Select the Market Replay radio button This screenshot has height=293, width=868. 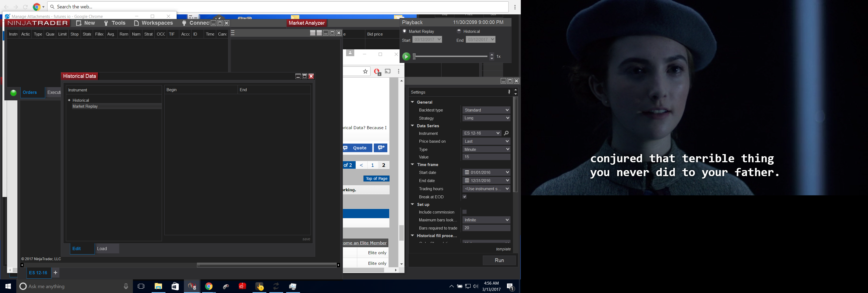pyautogui.click(x=405, y=31)
